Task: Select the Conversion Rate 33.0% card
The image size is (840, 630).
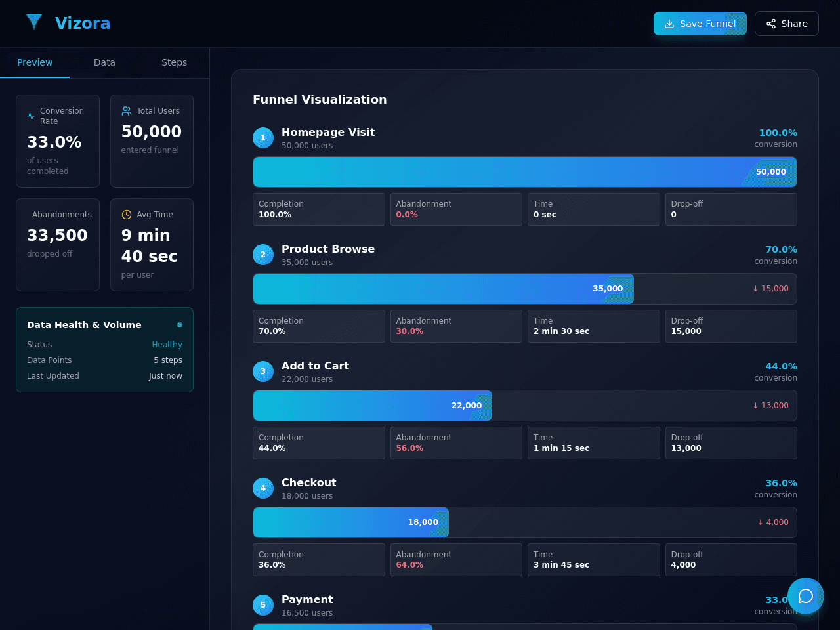Action: (58, 141)
